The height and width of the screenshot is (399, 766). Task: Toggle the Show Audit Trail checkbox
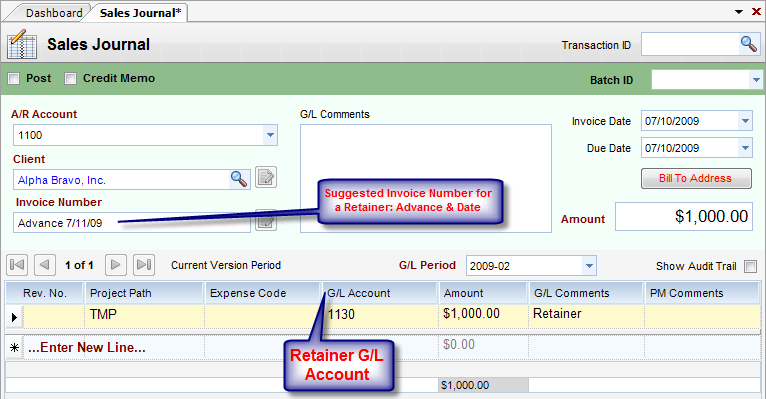coord(750,266)
